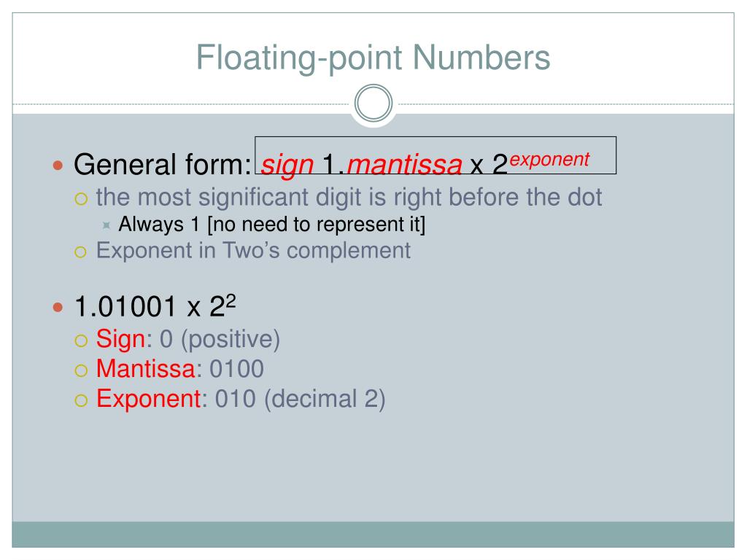This screenshot has height=560, width=747.
Task: Click the red word 'mantissa' in the formula
Action: tap(404, 165)
